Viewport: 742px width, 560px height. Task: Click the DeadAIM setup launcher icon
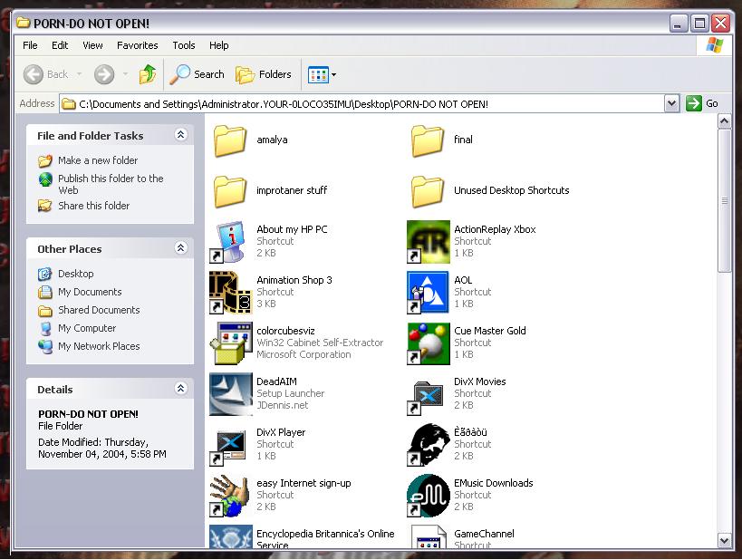[230, 393]
